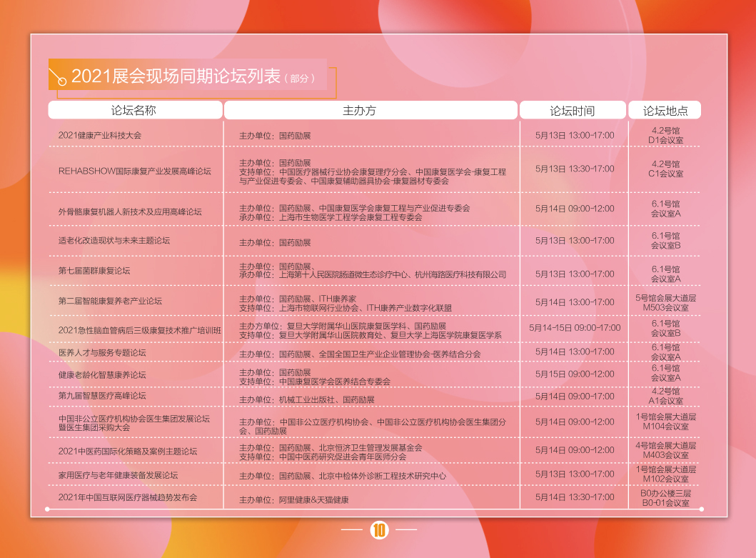
Task: Click the organizer cell for REHABSHOW国际康复产业发展高峰论坛
Action: (373, 172)
